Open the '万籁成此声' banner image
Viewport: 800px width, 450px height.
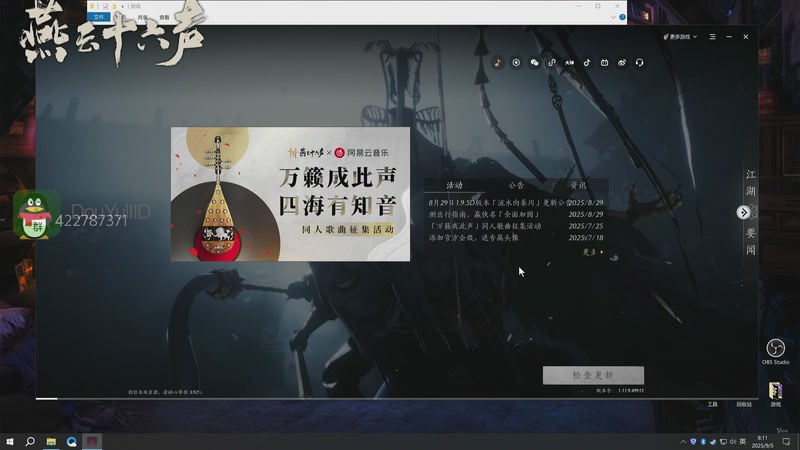coord(290,194)
